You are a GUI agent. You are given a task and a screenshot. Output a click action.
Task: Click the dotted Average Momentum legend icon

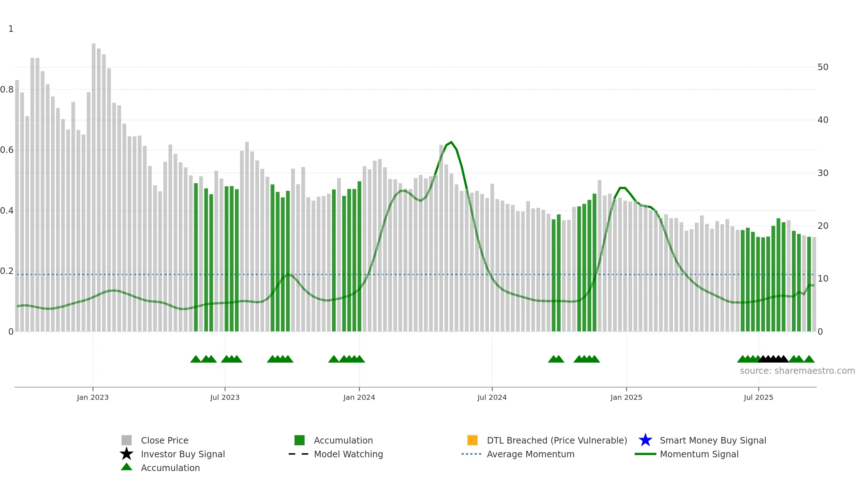[472, 454]
